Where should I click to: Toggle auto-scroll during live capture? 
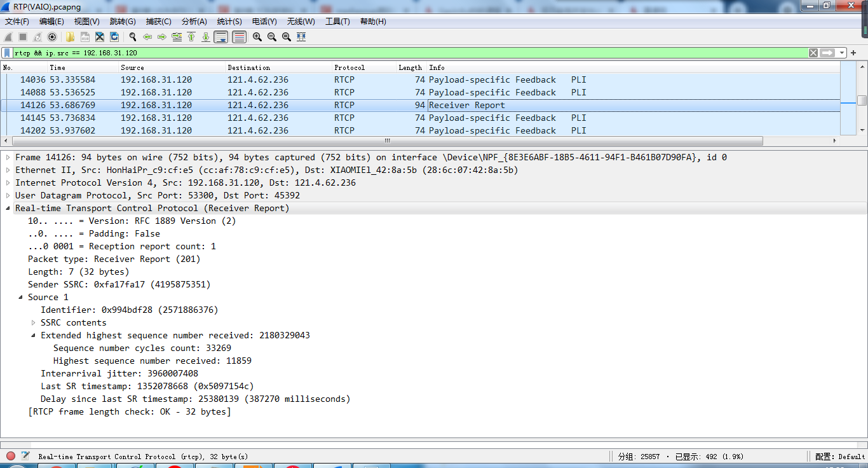pyautogui.click(x=221, y=37)
